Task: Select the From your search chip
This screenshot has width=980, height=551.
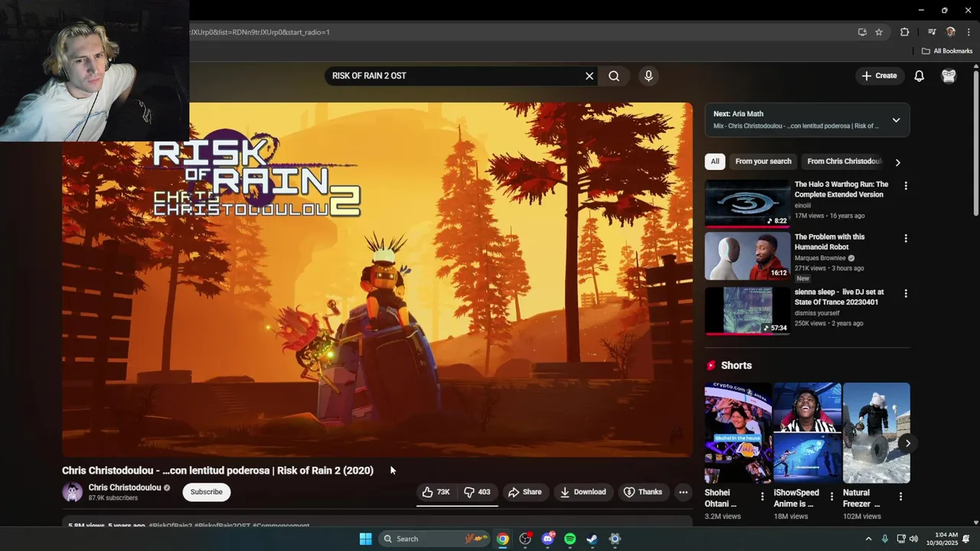Action: point(763,161)
